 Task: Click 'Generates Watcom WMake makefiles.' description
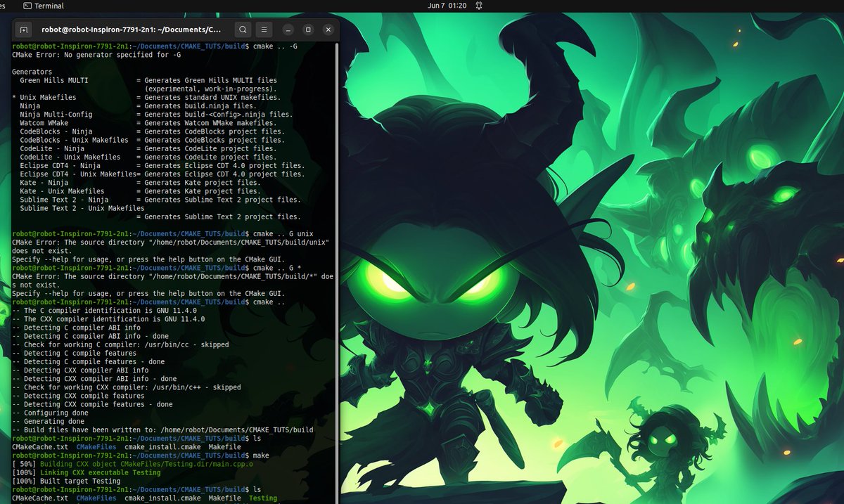(x=210, y=122)
